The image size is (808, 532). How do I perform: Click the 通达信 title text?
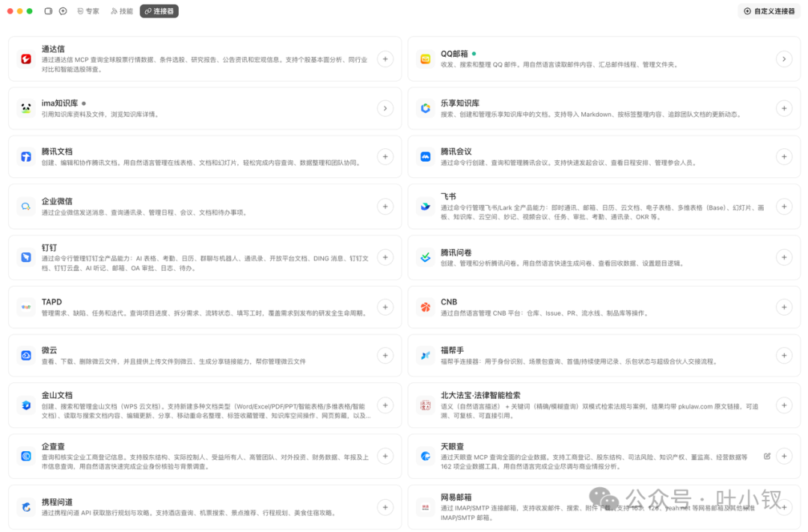tap(53, 49)
